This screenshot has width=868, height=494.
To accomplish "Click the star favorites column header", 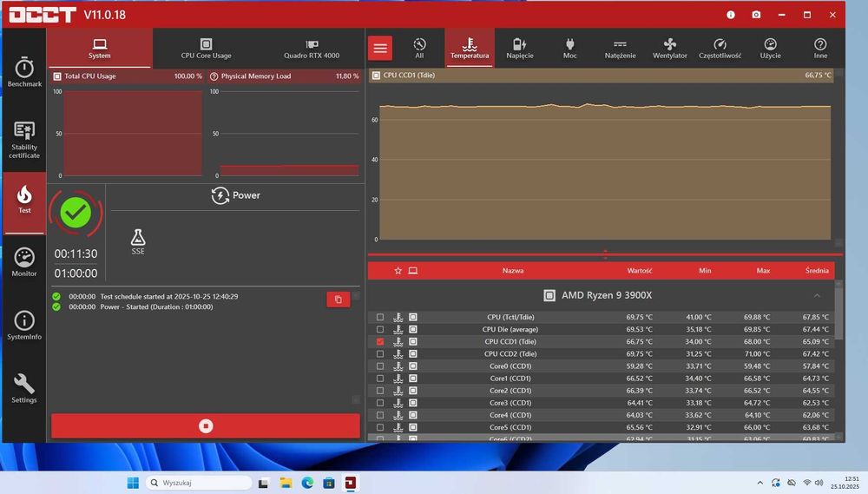I will tap(398, 271).
